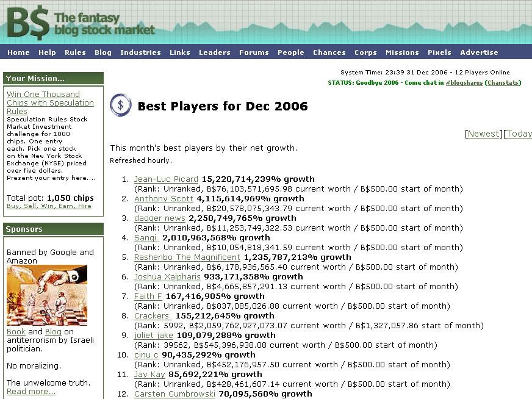The height and width of the screenshot is (399, 532).
Task: Open the dagger news player link
Action: click(x=159, y=218)
